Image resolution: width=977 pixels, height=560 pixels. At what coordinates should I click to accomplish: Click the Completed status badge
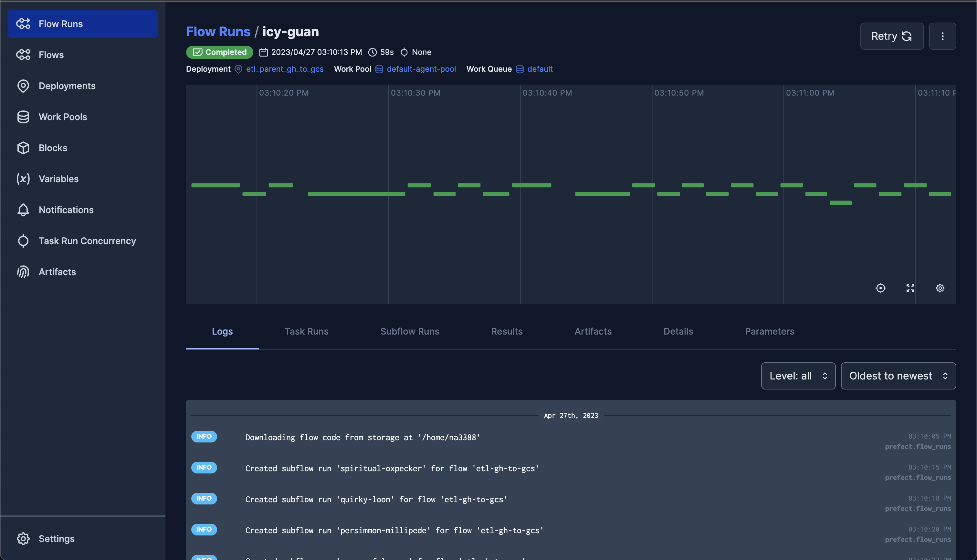(x=220, y=52)
